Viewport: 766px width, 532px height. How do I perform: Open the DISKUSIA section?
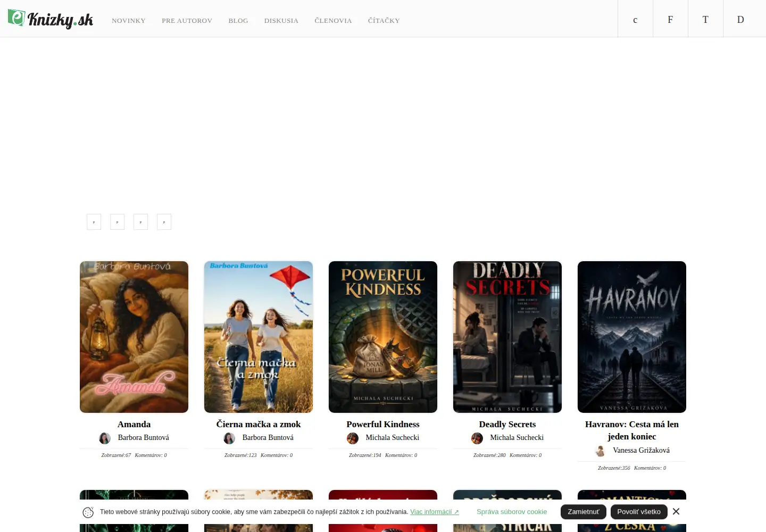click(x=281, y=21)
